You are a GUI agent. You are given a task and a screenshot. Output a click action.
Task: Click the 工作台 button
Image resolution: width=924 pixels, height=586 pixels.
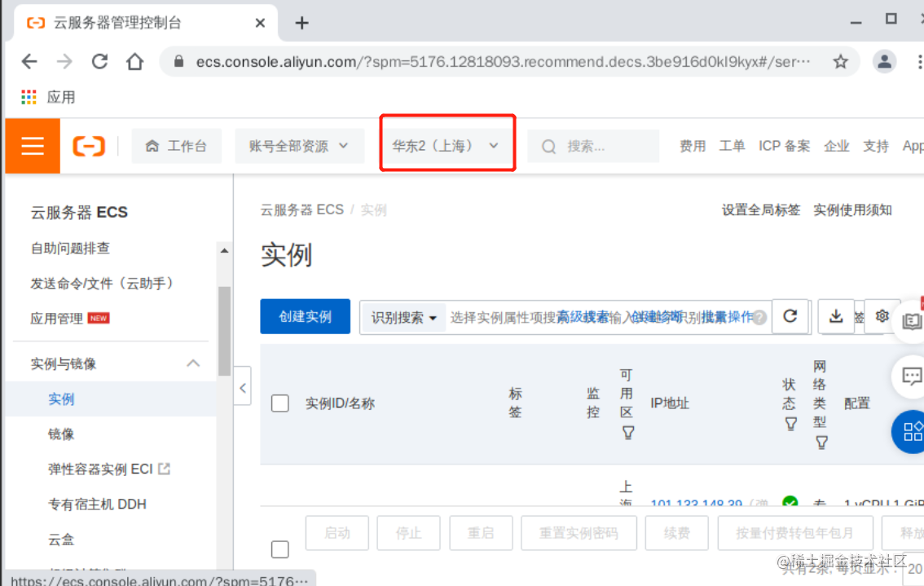(x=176, y=146)
